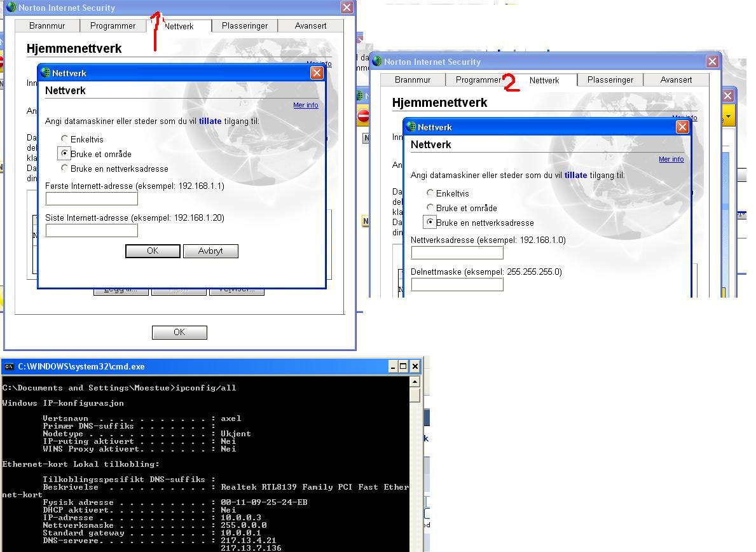Open Plasseringer tab in left Norton window

coord(244,25)
